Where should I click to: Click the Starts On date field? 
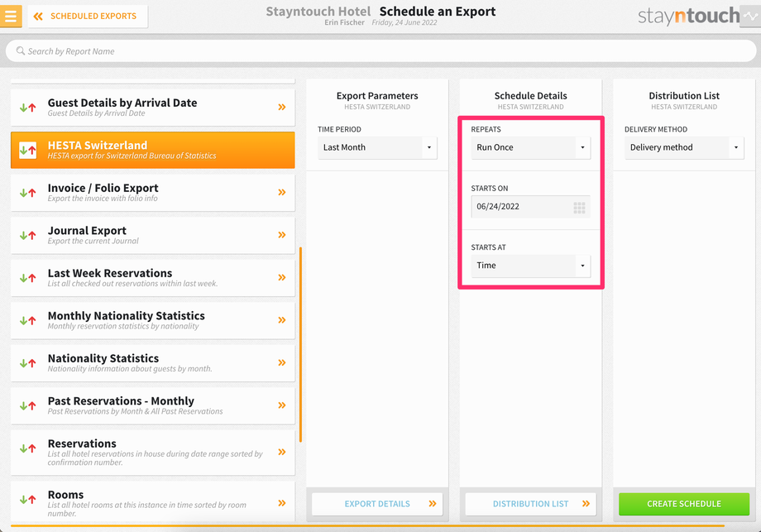click(530, 207)
